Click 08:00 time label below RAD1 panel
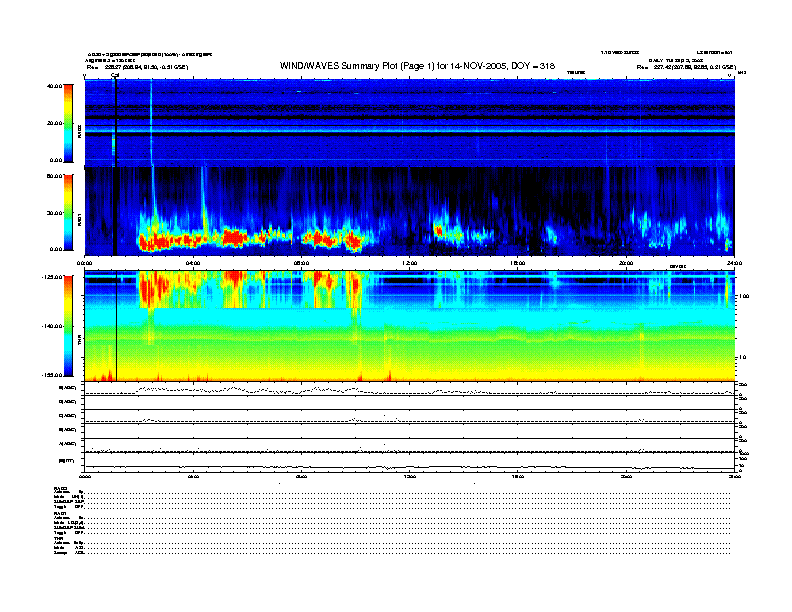 (301, 263)
